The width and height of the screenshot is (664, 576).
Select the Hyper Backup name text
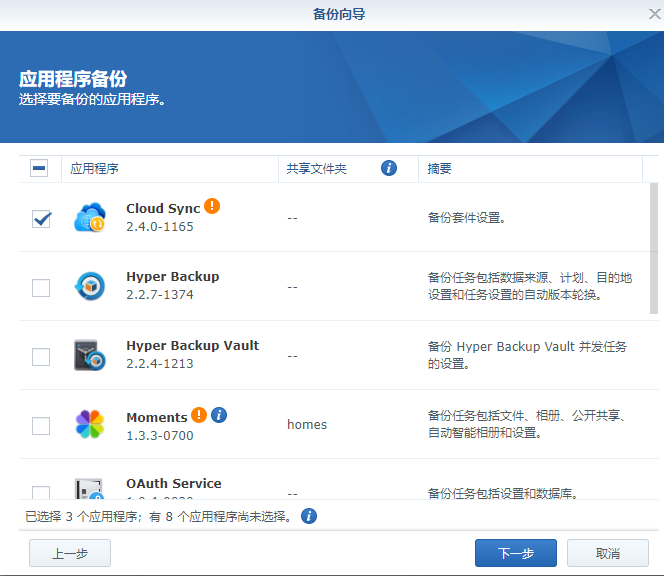173,277
